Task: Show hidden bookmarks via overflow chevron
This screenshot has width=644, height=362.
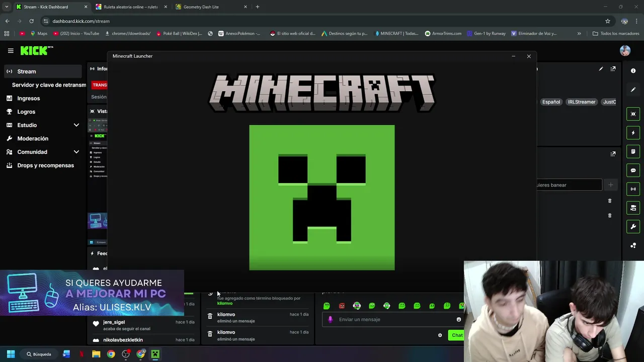Action: 579,34
